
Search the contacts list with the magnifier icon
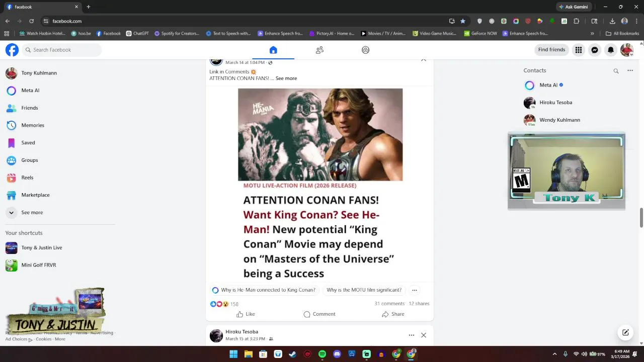616,71
